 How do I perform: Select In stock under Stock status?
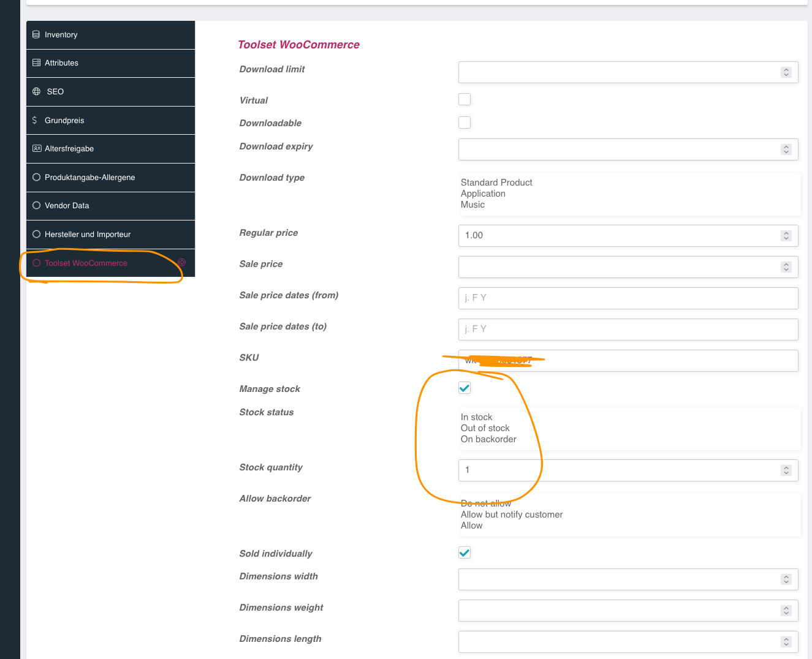[476, 417]
